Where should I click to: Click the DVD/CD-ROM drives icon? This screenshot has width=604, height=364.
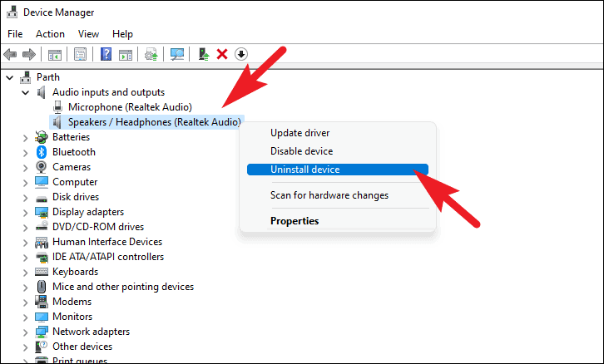click(42, 227)
